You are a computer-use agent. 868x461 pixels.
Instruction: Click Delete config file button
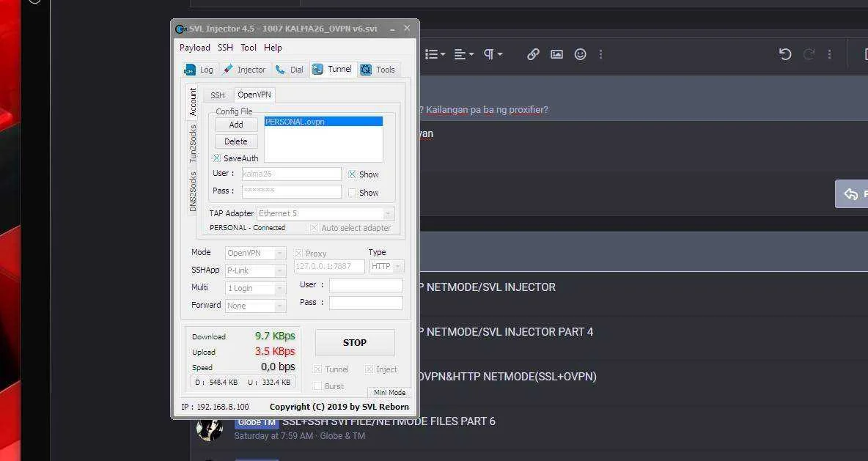[236, 141]
